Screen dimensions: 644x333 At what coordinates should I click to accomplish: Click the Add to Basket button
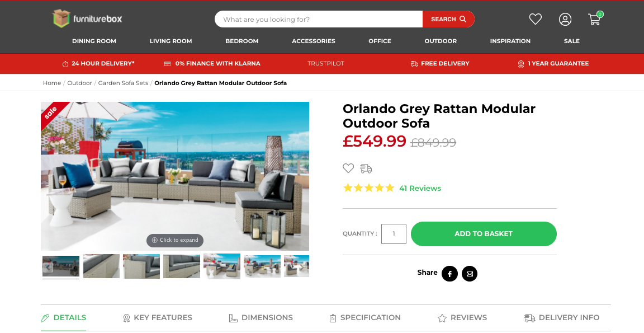coord(484,234)
